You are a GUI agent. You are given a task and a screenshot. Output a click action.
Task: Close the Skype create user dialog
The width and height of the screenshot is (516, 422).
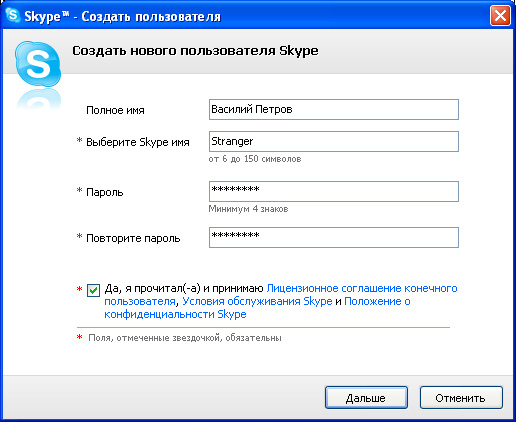pyautogui.click(x=500, y=16)
